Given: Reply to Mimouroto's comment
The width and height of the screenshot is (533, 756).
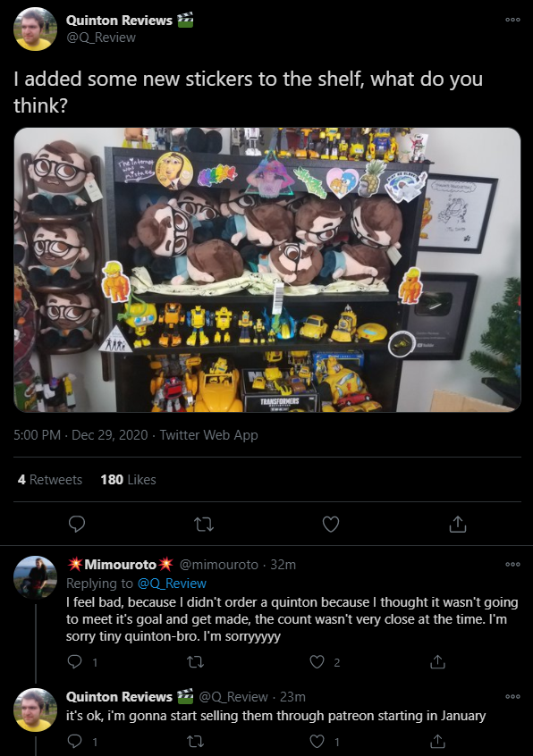Looking at the screenshot, I should point(74,661).
